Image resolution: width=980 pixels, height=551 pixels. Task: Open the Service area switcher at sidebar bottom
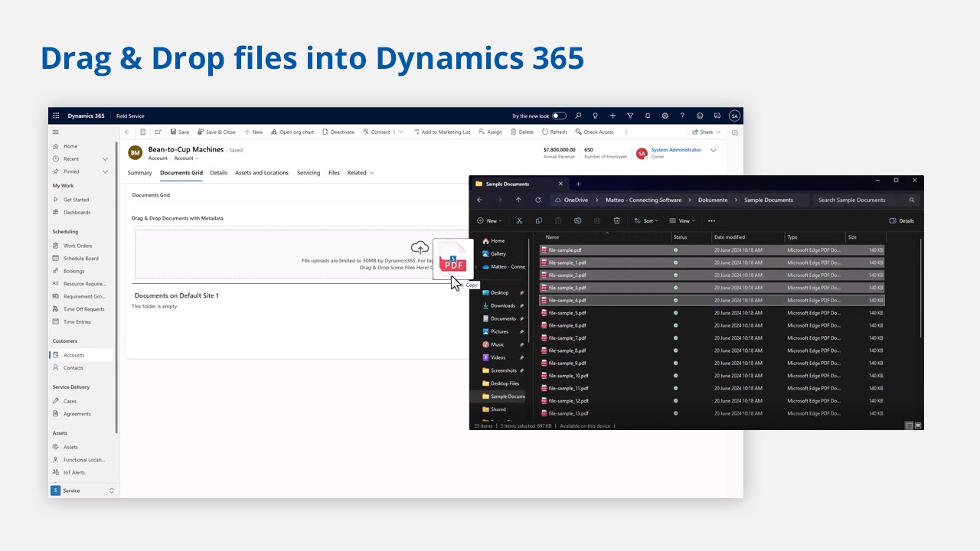click(x=83, y=491)
